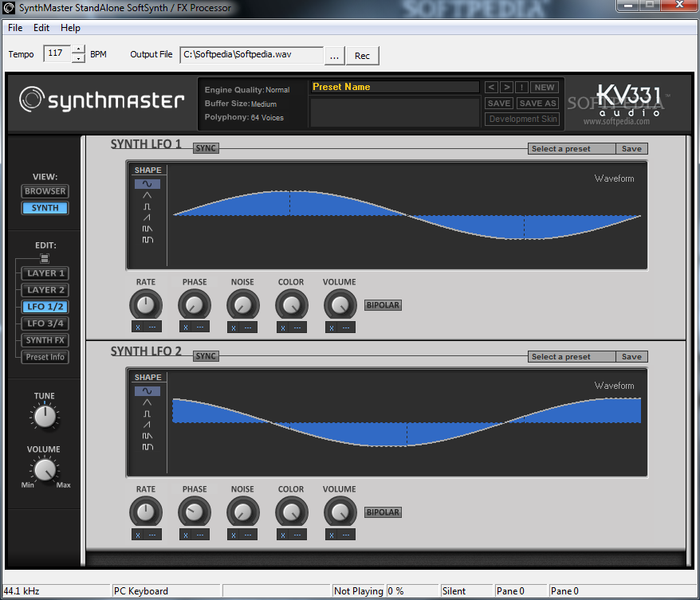Open modulation box under LFO 2 PHASE
Image resolution: width=700 pixels, height=600 pixels.
click(x=195, y=535)
